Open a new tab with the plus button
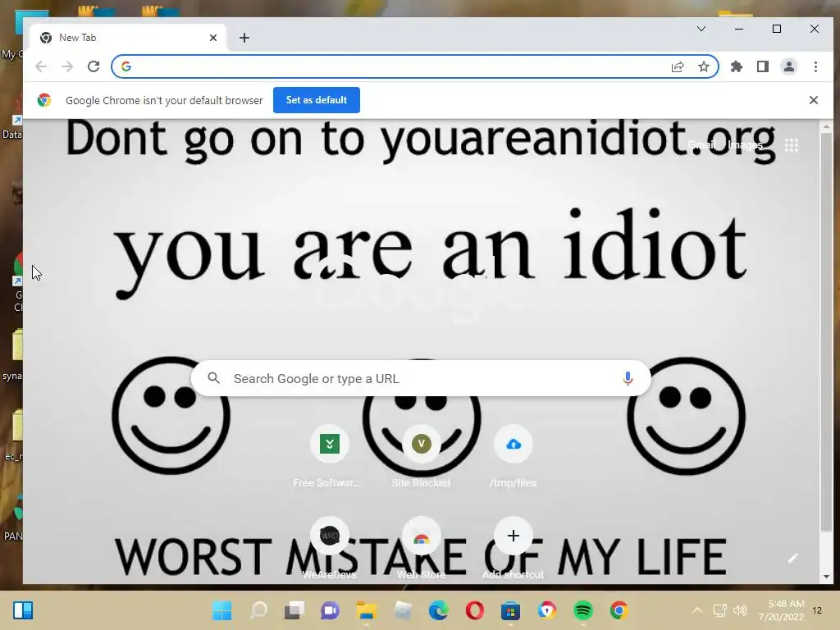The height and width of the screenshot is (630, 840). 244,38
